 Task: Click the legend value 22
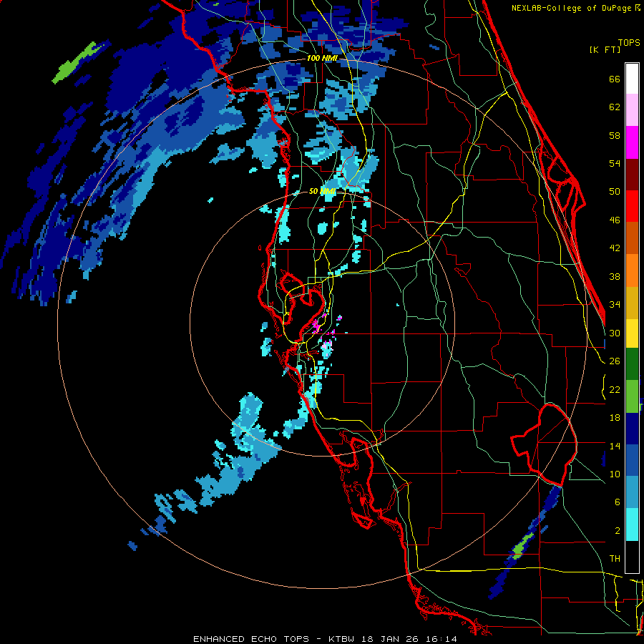(615, 389)
